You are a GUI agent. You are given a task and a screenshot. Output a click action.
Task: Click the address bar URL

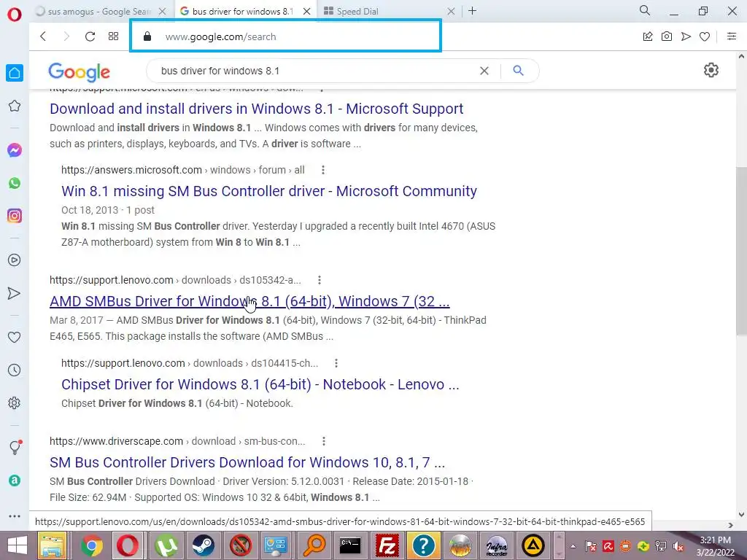pyautogui.click(x=220, y=36)
